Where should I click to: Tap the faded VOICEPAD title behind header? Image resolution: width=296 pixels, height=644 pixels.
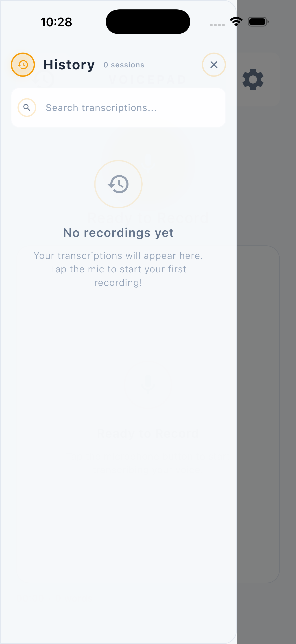[148, 79]
